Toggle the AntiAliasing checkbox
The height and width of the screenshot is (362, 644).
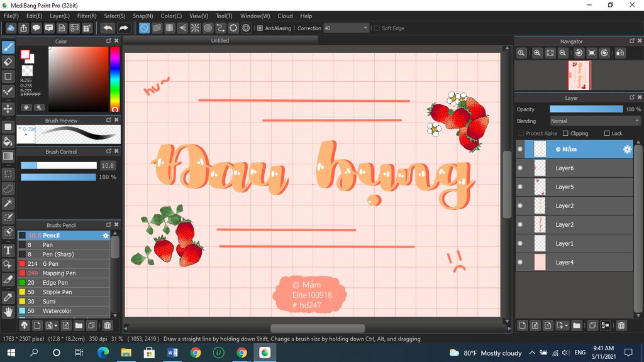(260, 28)
